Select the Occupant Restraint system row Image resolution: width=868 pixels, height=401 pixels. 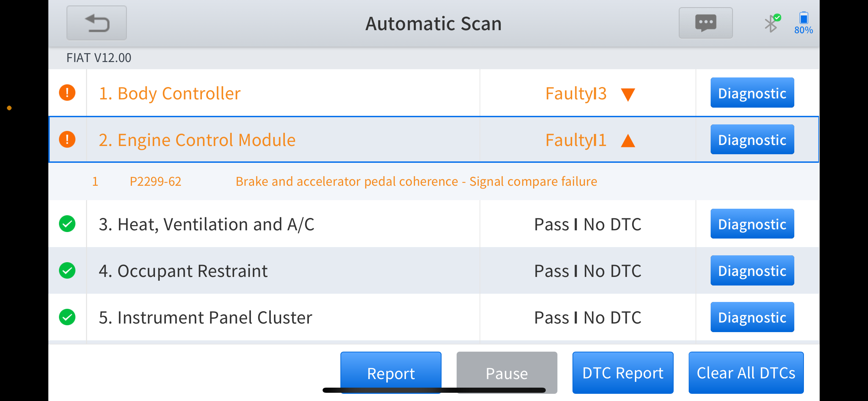coord(434,270)
